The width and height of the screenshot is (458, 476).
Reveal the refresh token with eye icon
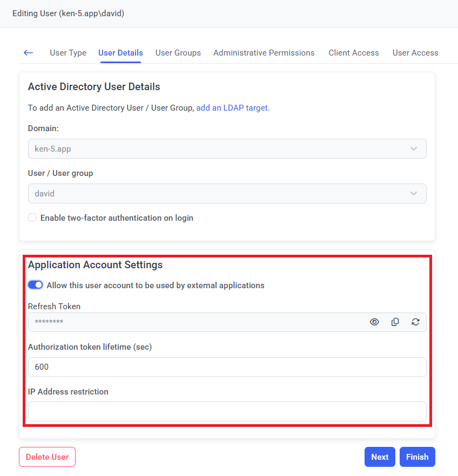click(x=374, y=322)
